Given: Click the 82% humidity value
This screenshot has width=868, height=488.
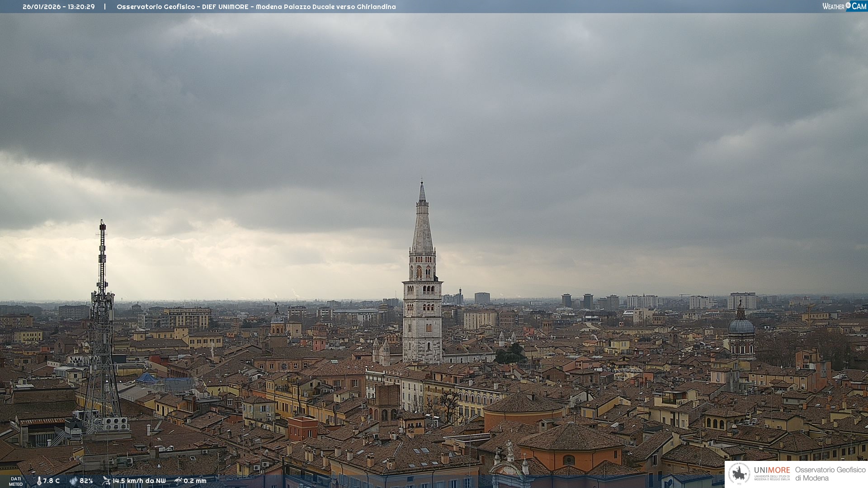Looking at the screenshot, I should click(86, 481).
